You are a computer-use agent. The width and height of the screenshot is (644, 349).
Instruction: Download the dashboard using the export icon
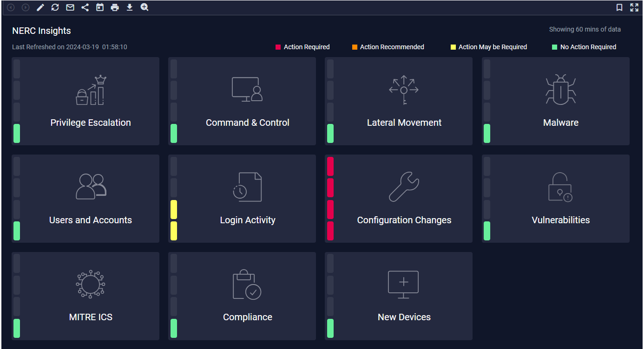coord(130,7)
